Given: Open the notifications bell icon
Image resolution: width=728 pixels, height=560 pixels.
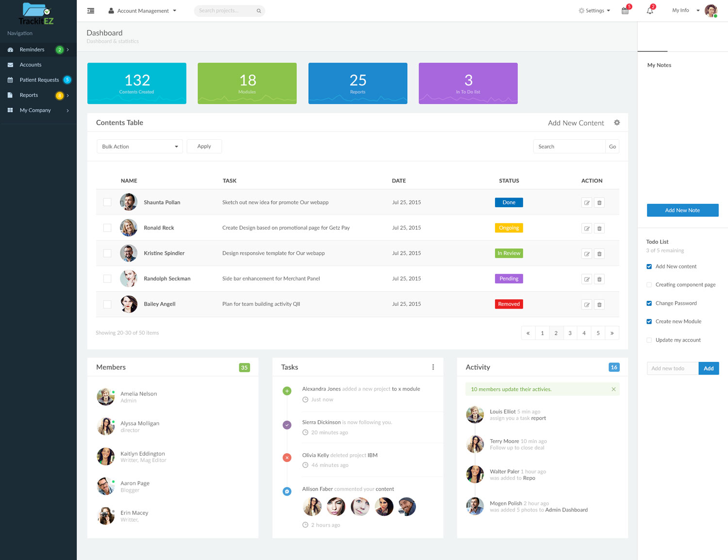Looking at the screenshot, I should click(x=650, y=11).
